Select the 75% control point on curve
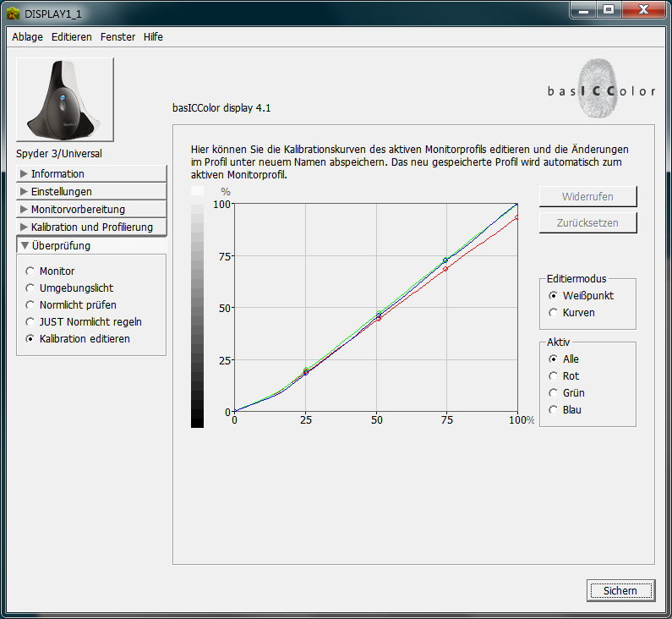The height and width of the screenshot is (619, 672). click(x=445, y=260)
